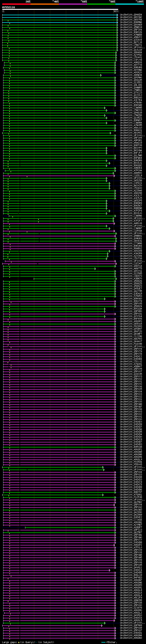This screenshot has height=644, width=146.
Task: Click the UniRef100_B6SYP0 label
Action: pos(131,148)
